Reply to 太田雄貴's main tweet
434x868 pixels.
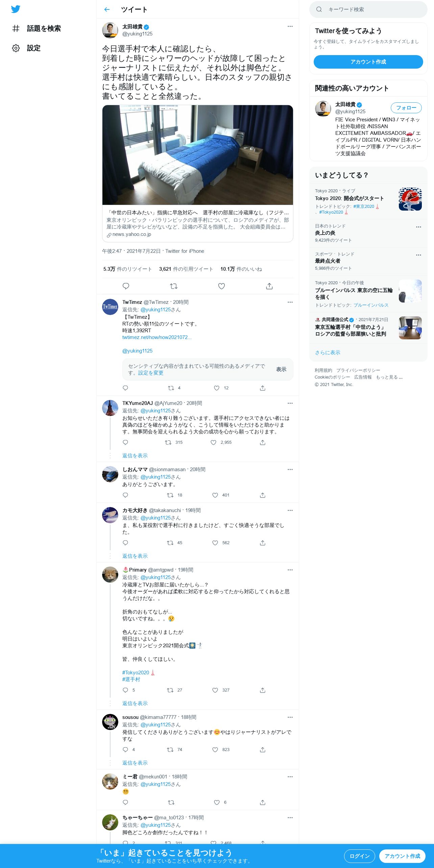(126, 286)
